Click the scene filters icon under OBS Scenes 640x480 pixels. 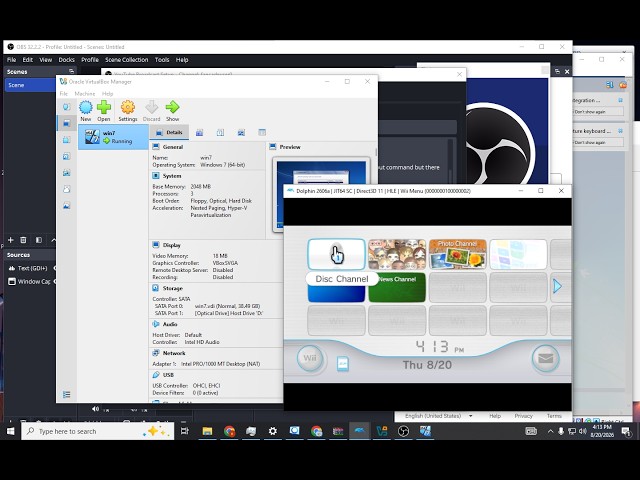click(x=39, y=240)
